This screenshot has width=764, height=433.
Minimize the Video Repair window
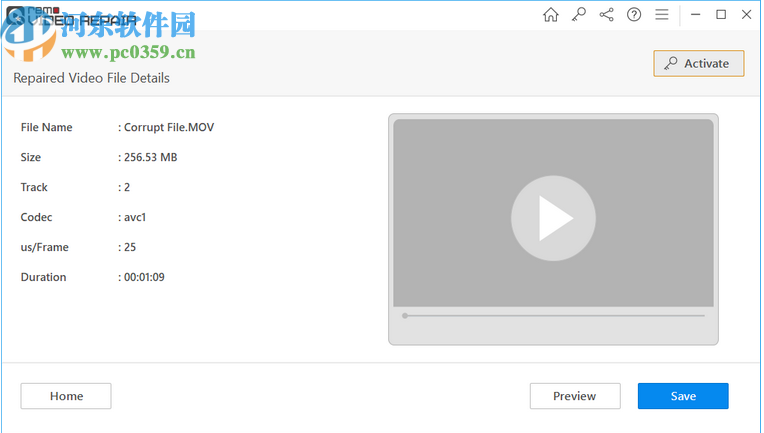tap(695, 15)
